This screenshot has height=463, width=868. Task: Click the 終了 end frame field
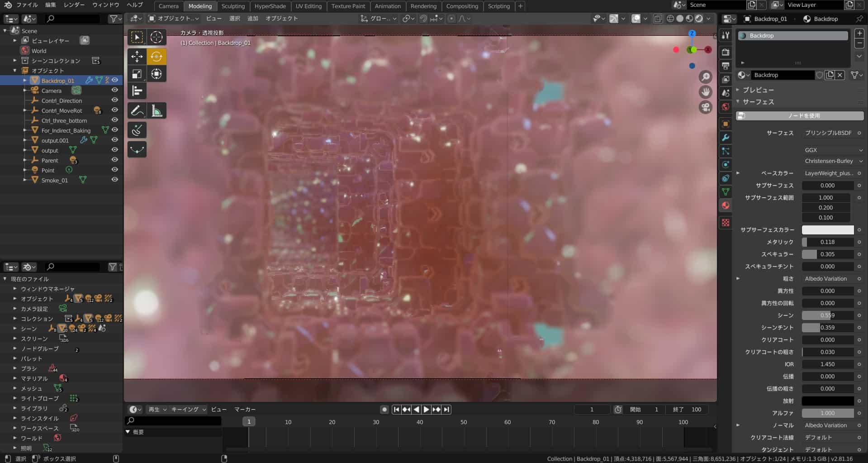click(x=688, y=410)
